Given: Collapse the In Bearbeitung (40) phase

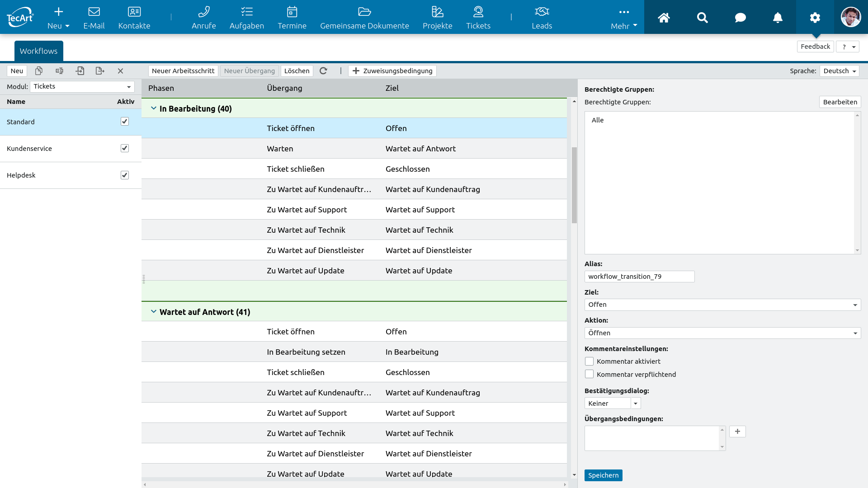Looking at the screenshot, I should [x=154, y=108].
